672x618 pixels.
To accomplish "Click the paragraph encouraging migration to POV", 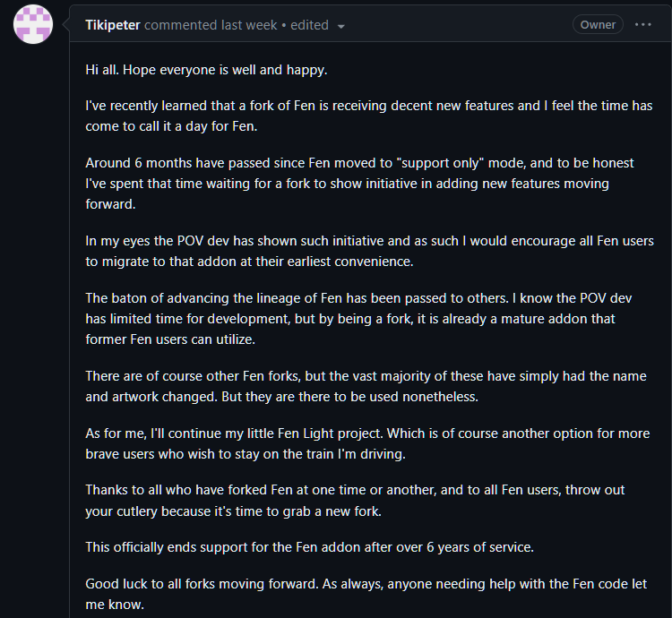I will click(x=369, y=251).
